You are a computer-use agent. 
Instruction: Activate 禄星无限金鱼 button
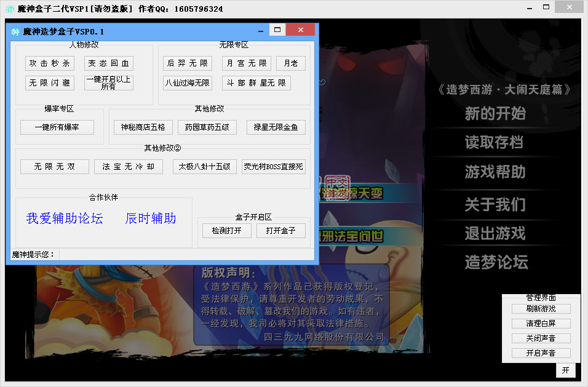(276, 127)
